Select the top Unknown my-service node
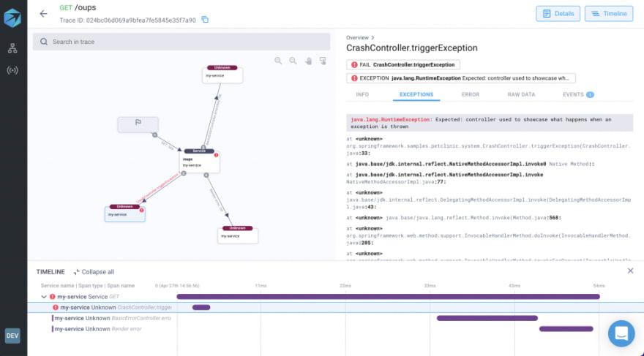The height and width of the screenshot is (356, 644). click(x=222, y=75)
